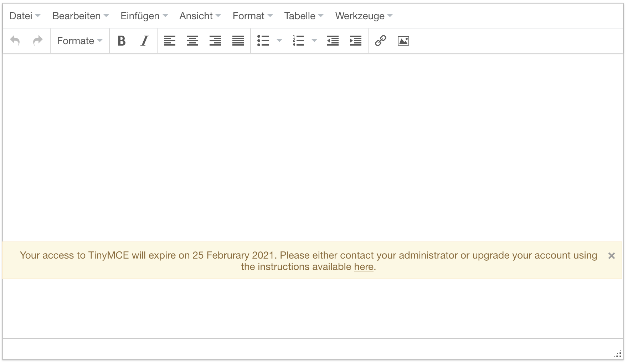Image resolution: width=628 pixels, height=364 pixels.
Task: Decrease indent with outdent icon
Action: tap(333, 41)
